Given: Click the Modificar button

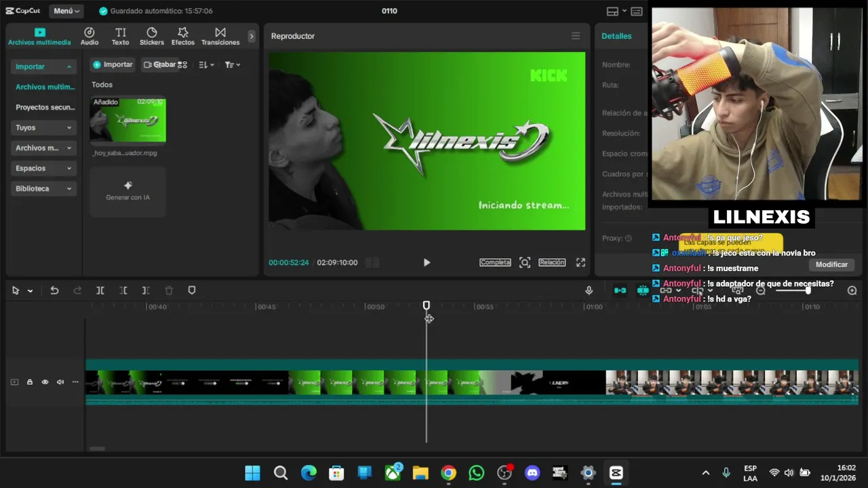Looking at the screenshot, I should 831,264.
